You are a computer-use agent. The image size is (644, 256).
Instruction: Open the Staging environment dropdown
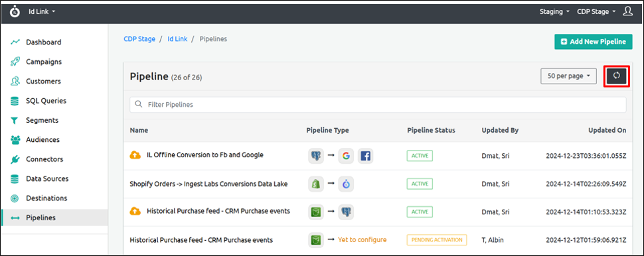coord(554,11)
